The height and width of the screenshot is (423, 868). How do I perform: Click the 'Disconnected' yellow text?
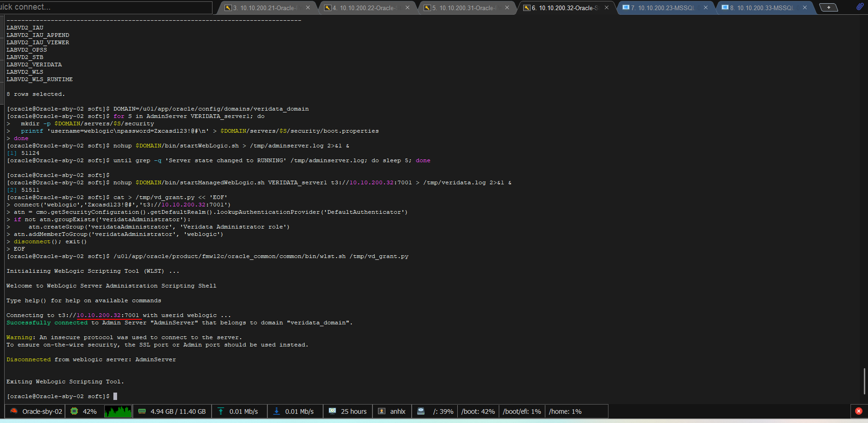pyautogui.click(x=29, y=359)
